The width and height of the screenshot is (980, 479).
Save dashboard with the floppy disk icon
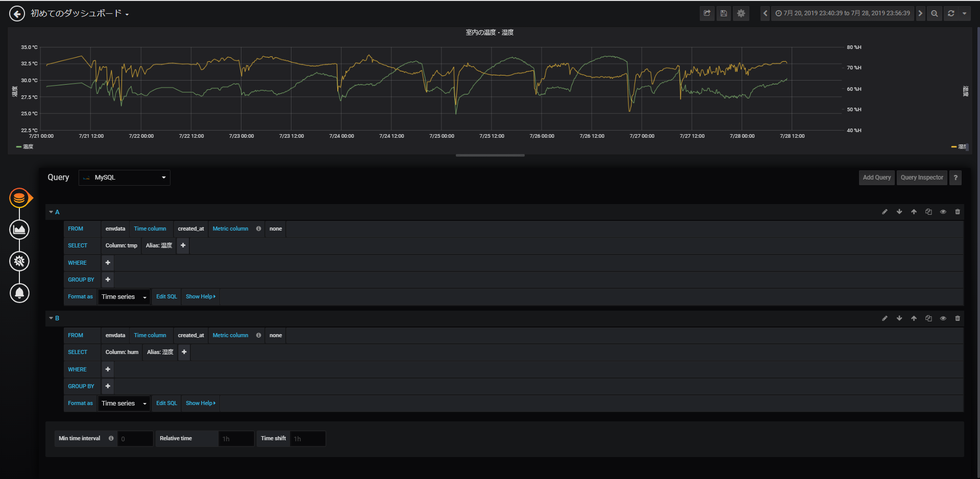click(724, 13)
